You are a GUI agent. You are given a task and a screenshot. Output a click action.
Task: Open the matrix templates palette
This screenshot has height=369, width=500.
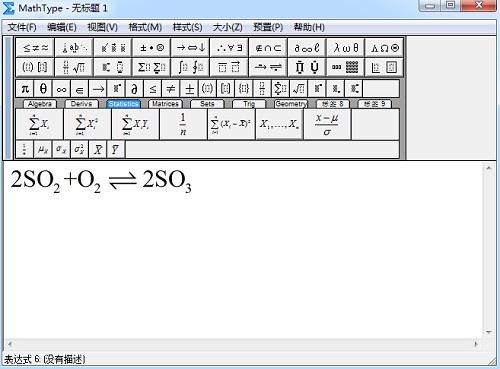click(346, 67)
